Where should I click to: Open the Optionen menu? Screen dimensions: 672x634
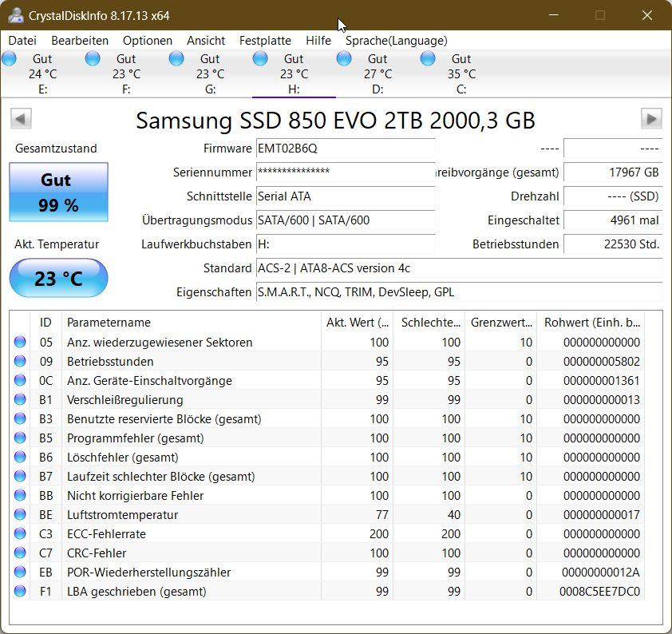click(x=148, y=41)
